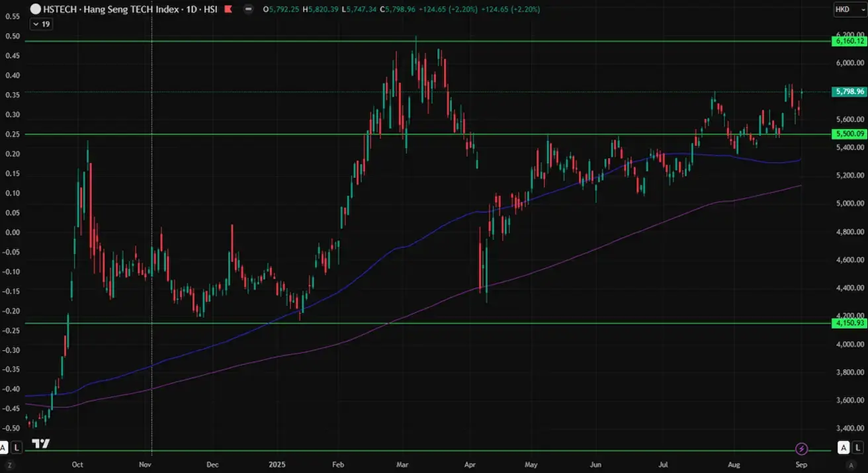Click the 3,400.00 price axis label
The width and height of the screenshot is (868, 473).
pyautogui.click(x=849, y=429)
